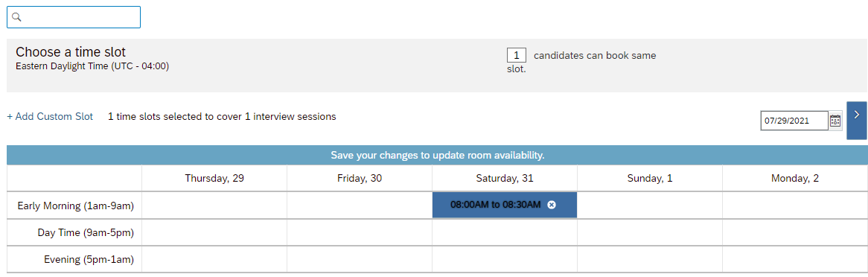The image size is (868, 277).
Task: Pick Sunday 1 Early Morning cell
Action: [649, 205]
